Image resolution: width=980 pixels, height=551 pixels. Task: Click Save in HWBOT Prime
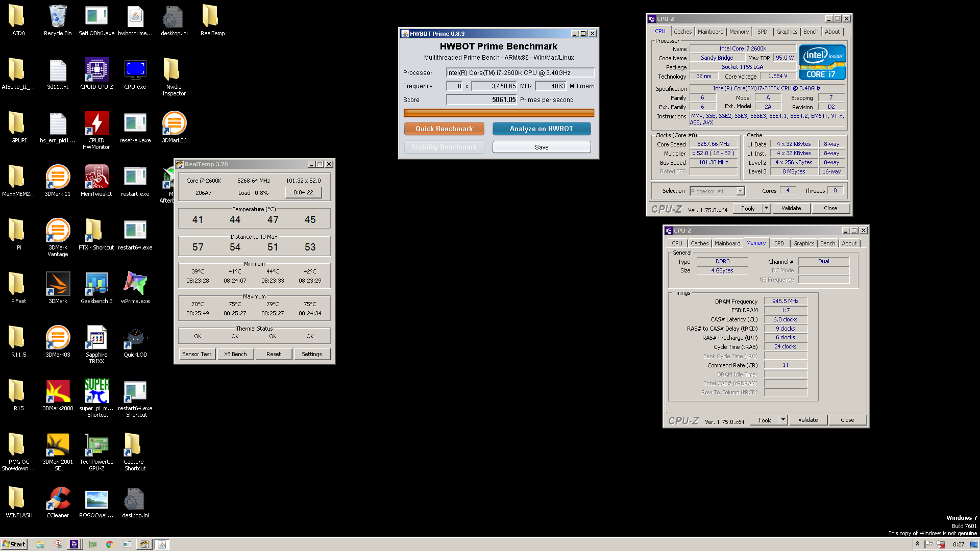pyautogui.click(x=541, y=147)
